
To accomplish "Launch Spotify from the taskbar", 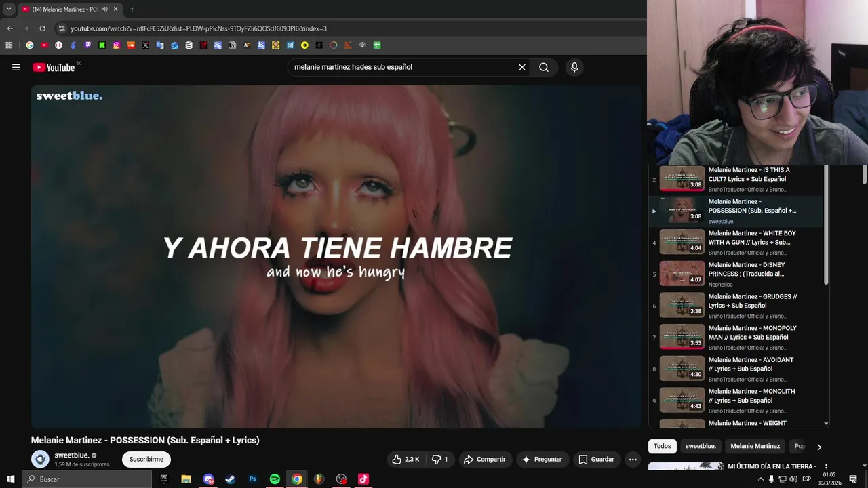I will point(275,479).
